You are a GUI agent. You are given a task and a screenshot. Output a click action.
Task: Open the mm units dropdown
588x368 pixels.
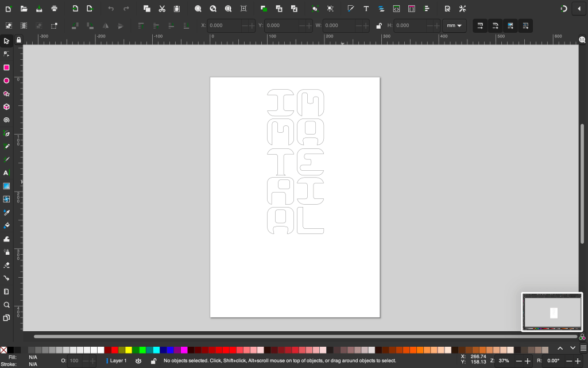pos(454,26)
